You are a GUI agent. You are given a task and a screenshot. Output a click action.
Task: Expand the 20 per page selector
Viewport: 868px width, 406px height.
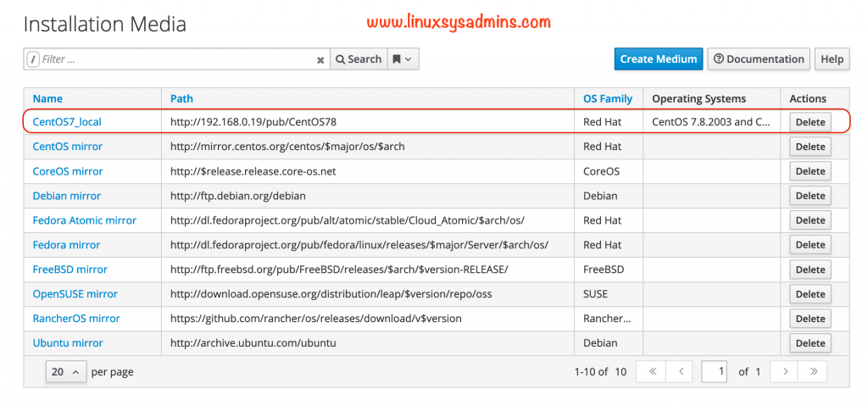pos(66,371)
